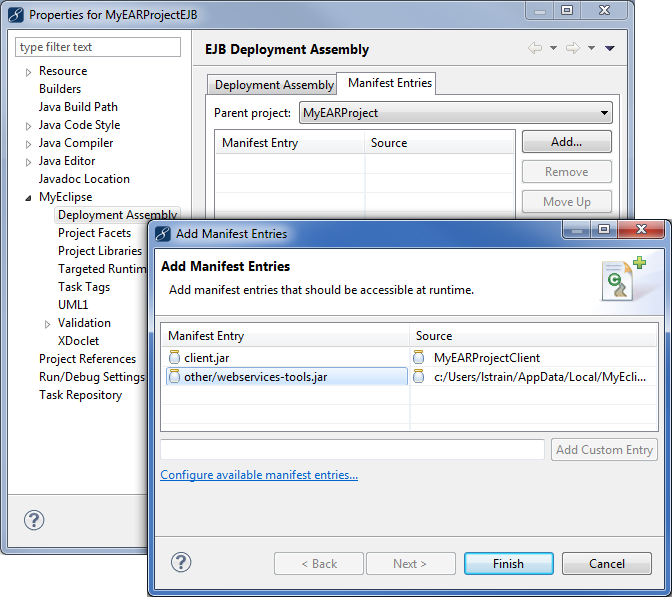Select Java Build Path in the tree

click(x=78, y=107)
